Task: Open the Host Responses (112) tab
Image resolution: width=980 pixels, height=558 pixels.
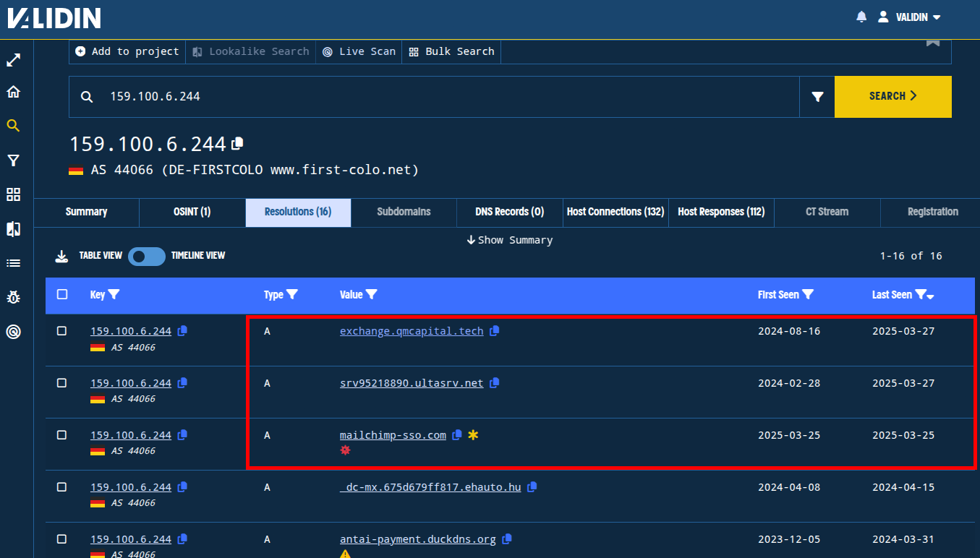Action: [721, 212]
